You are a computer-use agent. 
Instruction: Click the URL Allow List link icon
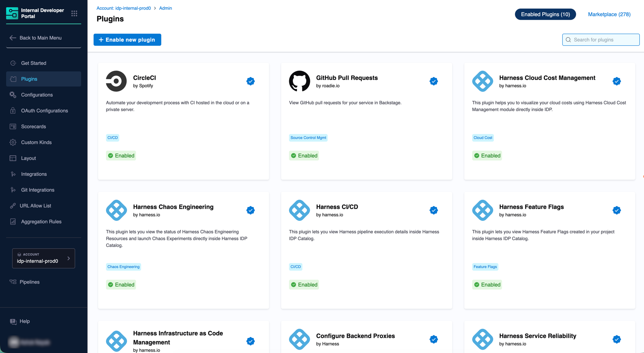pos(13,206)
